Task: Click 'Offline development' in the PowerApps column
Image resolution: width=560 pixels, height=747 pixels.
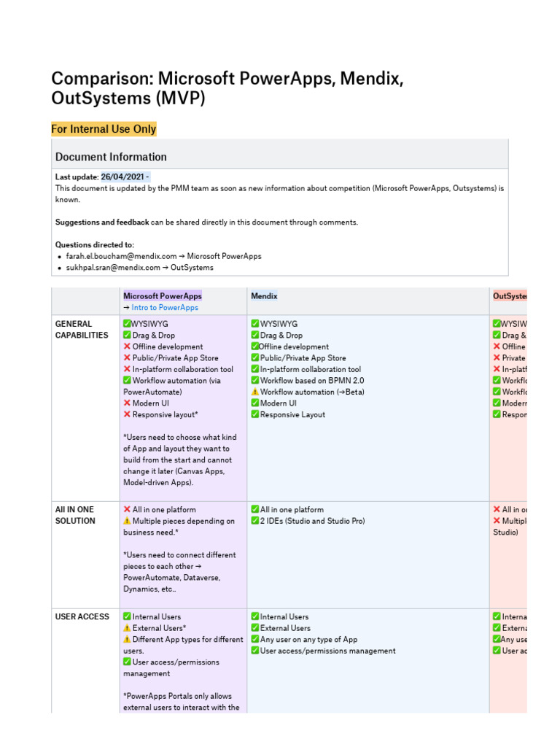Action: tap(168, 347)
